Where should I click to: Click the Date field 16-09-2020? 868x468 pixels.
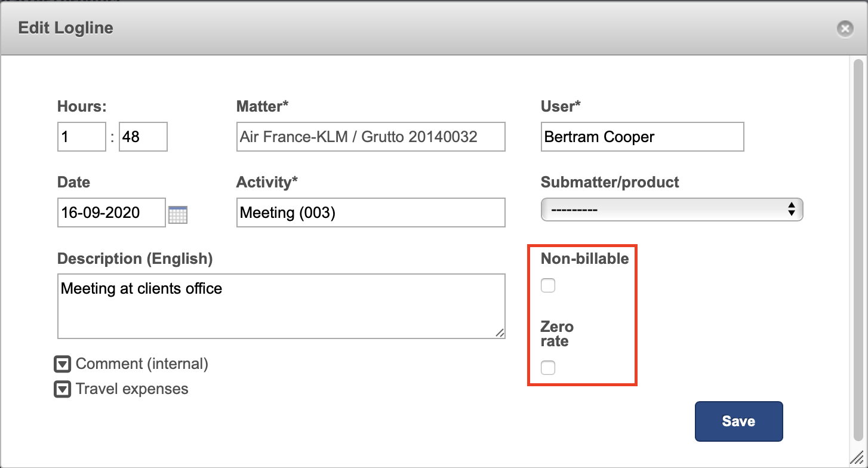tap(112, 213)
